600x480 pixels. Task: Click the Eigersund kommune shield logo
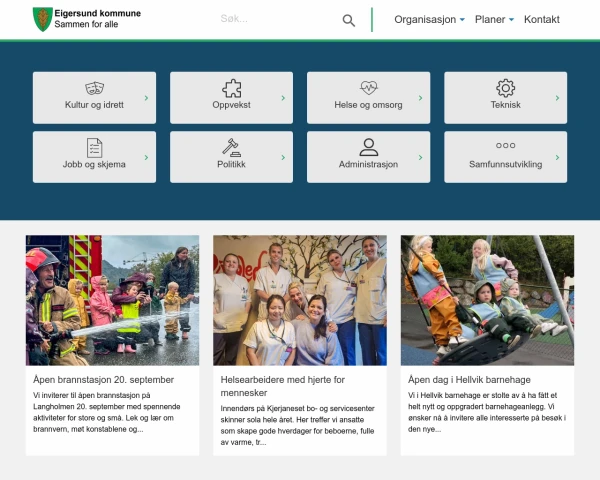(42, 19)
